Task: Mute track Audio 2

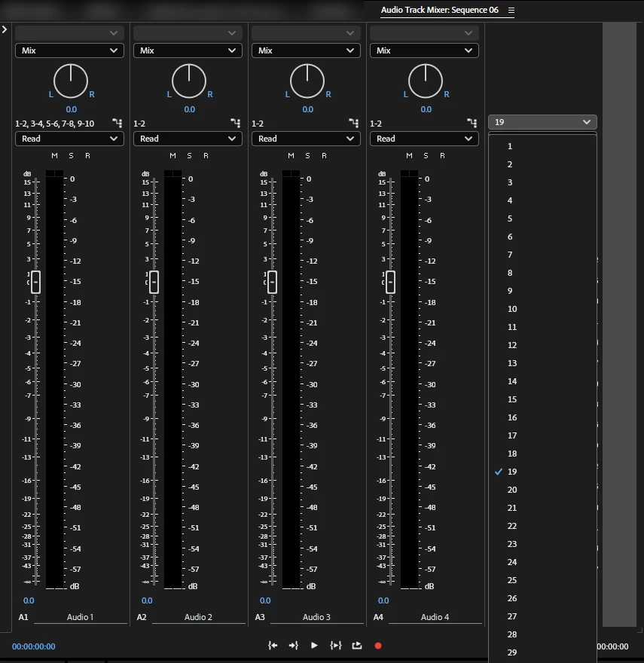Action: click(173, 156)
